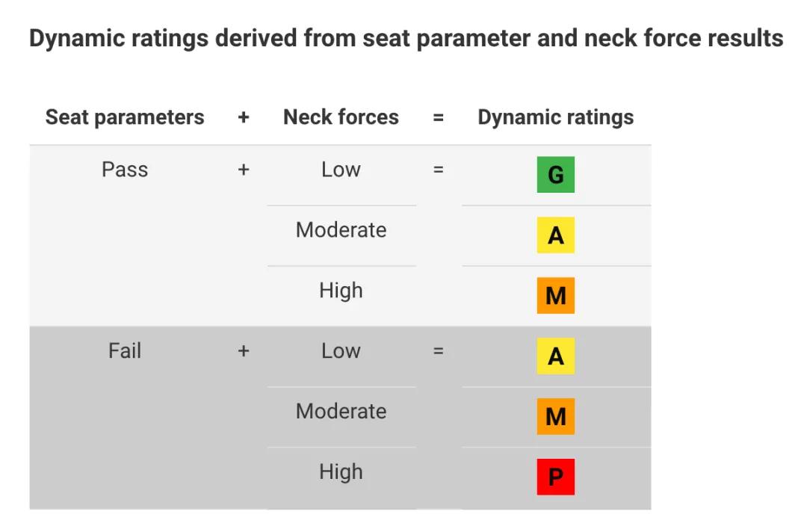
Task: Click Low neck force in Pass section
Action: tap(341, 170)
